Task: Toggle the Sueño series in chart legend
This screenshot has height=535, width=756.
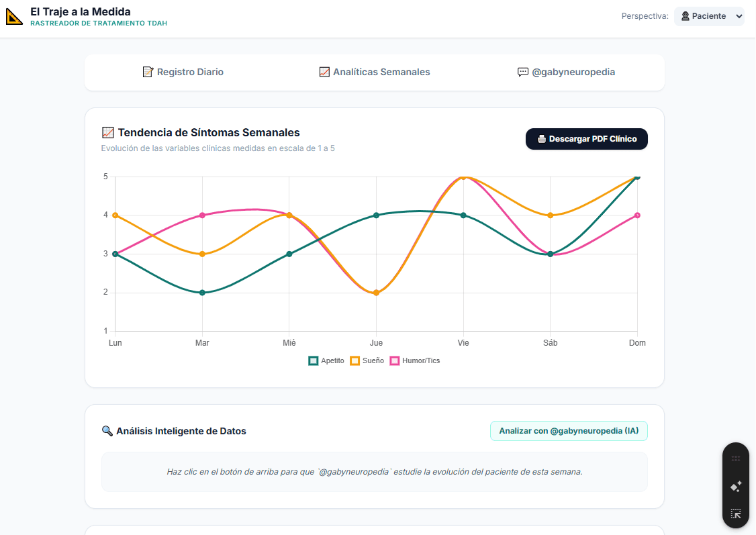Action: click(x=367, y=360)
